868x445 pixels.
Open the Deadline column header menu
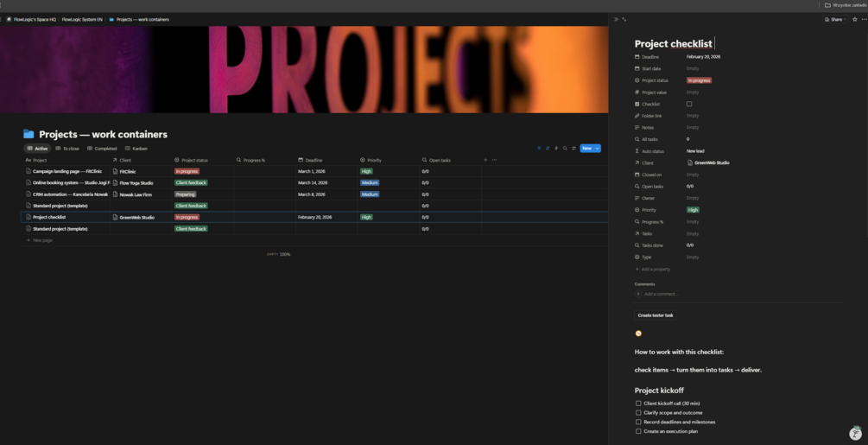tap(326, 160)
